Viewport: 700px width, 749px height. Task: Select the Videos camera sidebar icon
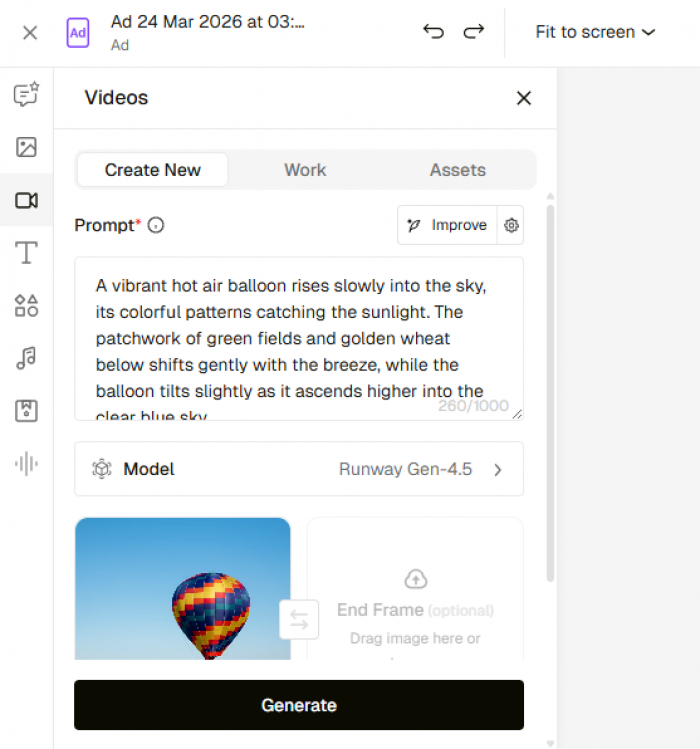26,201
